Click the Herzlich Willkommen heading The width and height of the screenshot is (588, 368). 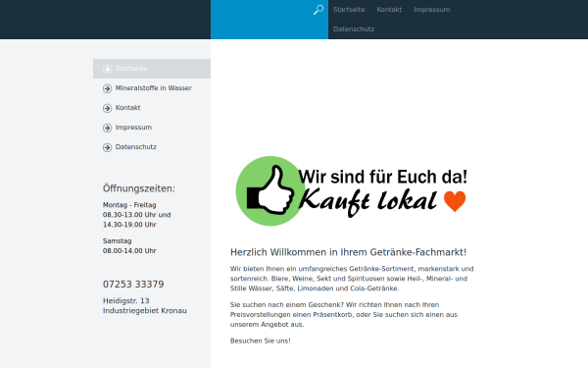coord(348,252)
